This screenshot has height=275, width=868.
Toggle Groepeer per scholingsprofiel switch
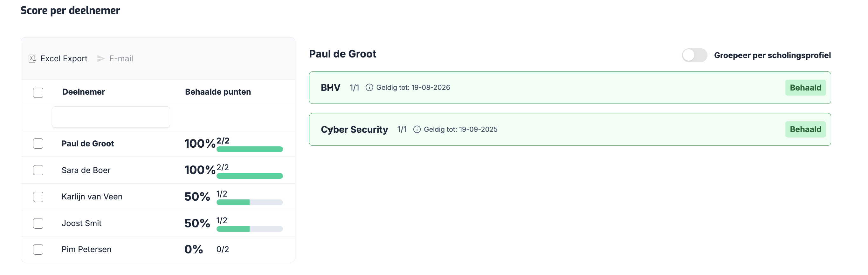(x=694, y=55)
